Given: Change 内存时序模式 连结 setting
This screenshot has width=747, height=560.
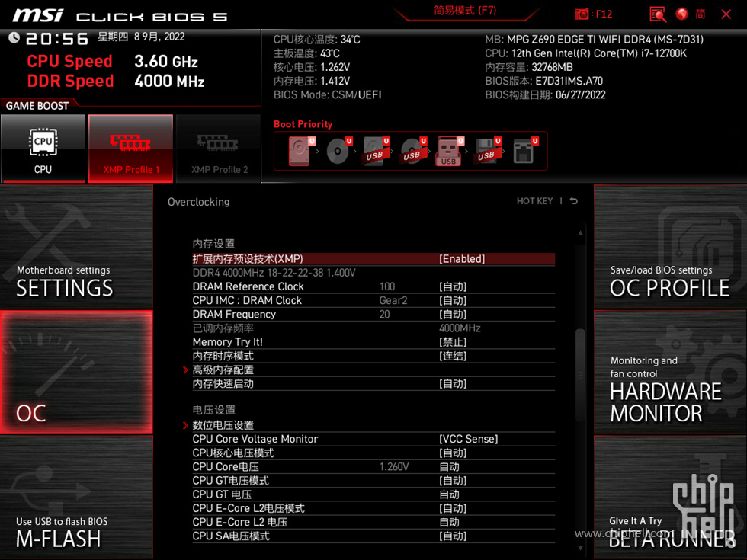Looking at the screenshot, I should coord(373,356).
